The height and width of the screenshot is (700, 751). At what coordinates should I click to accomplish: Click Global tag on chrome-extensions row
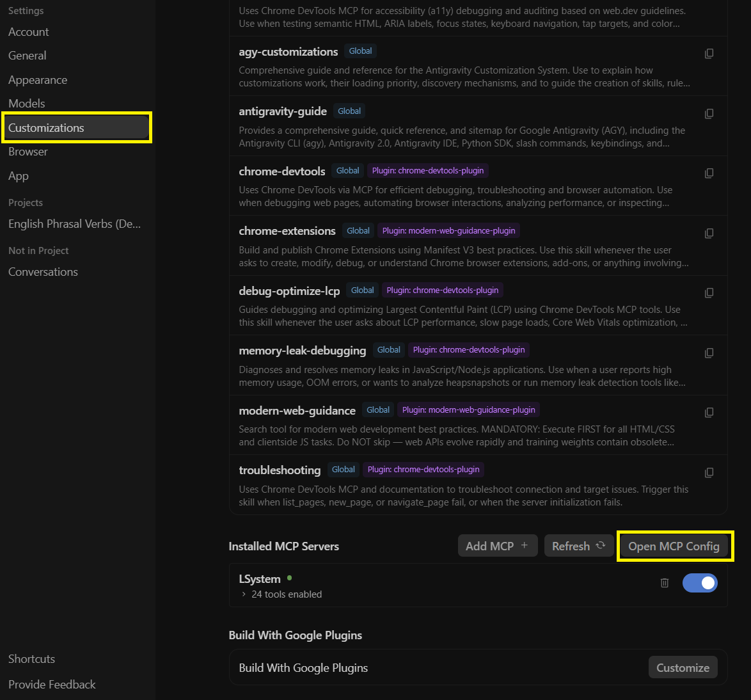tap(358, 230)
